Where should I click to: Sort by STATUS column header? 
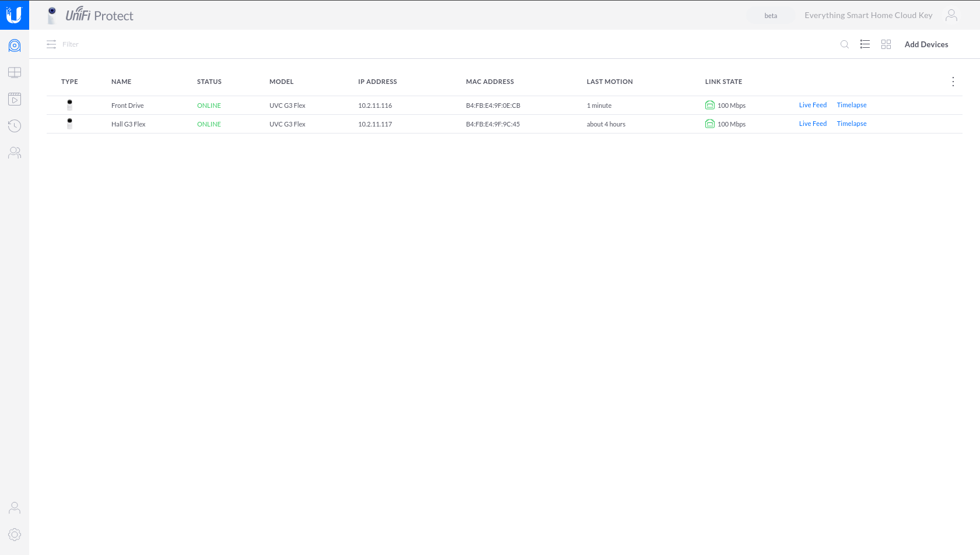pyautogui.click(x=209, y=82)
